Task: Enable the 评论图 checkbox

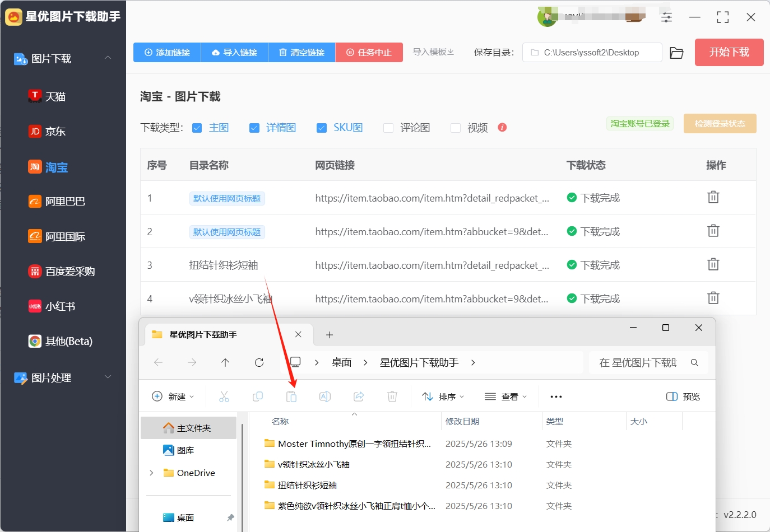Action: pos(388,128)
